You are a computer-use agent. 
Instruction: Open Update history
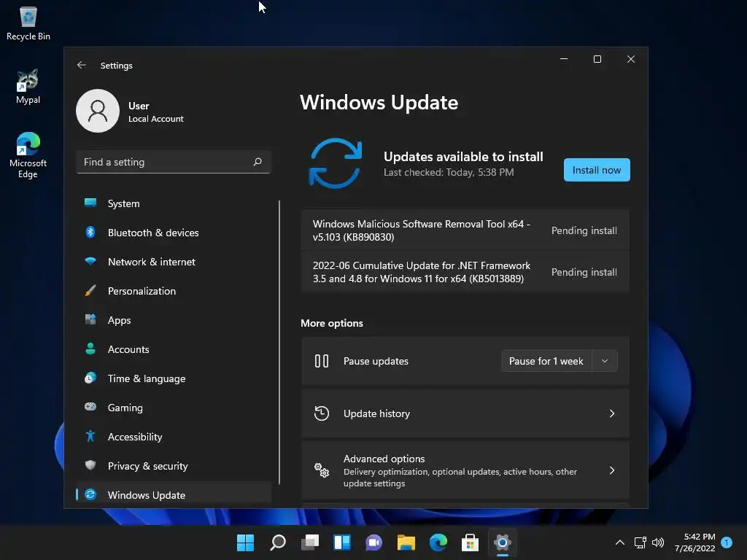(x=465, y=413)
